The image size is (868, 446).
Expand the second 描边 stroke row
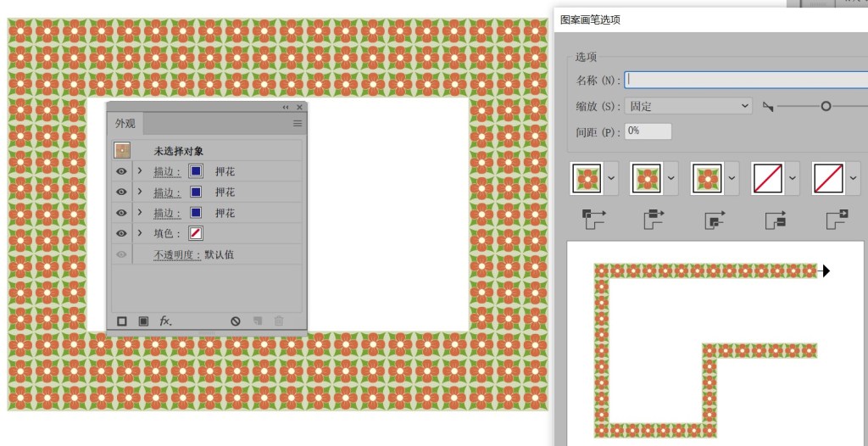(139, 192)
